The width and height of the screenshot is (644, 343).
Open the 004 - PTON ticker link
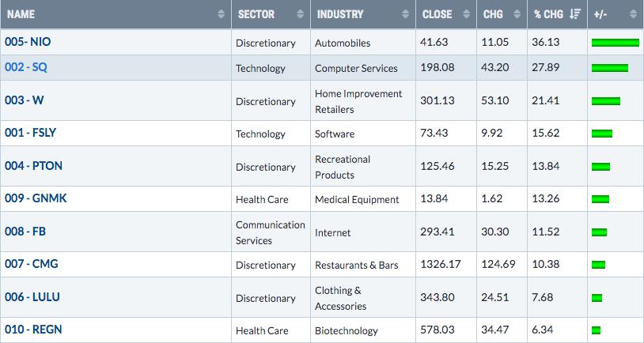(33, 166)
